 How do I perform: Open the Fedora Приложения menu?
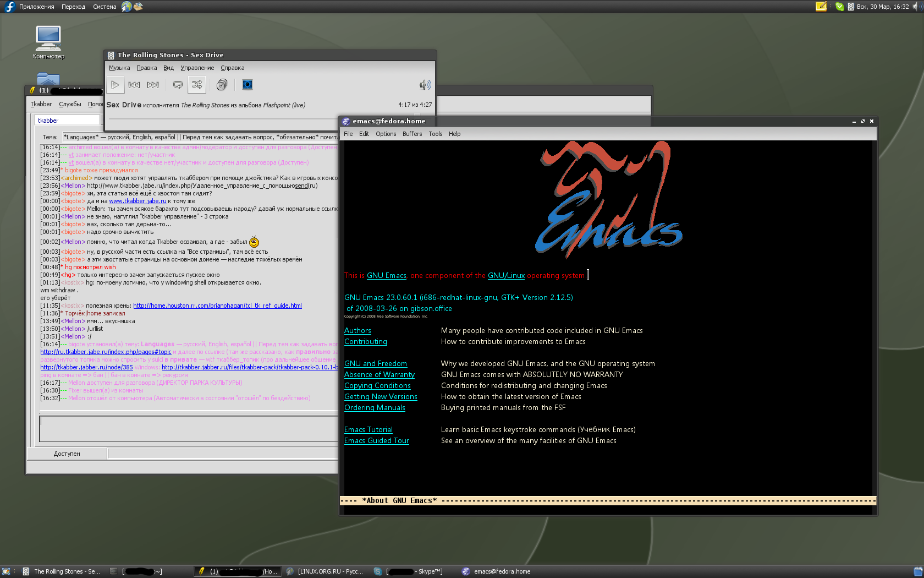pos(36,7)
